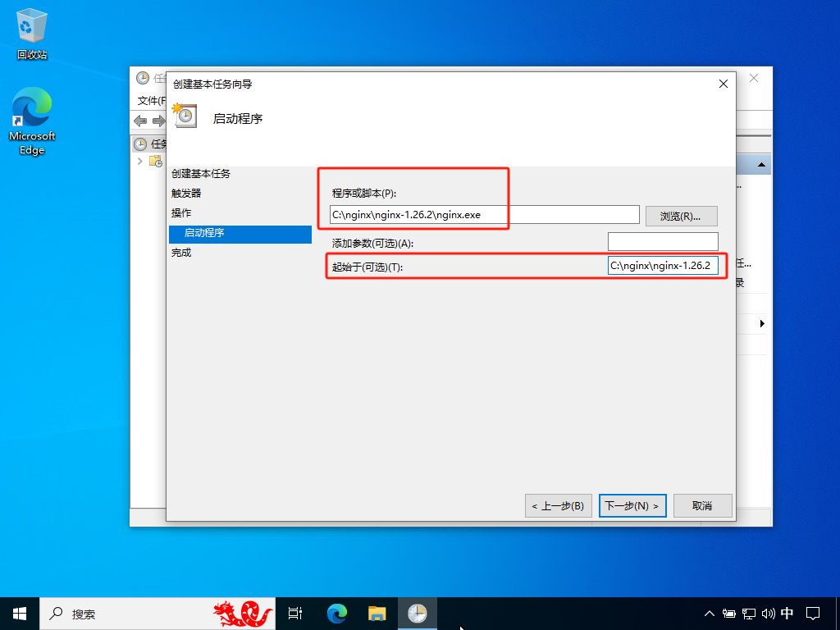Open the submenu arrow in Task Scheduler actions pane
The width and height of the screenshot is (840, 630).
click(x=762, y=323)
